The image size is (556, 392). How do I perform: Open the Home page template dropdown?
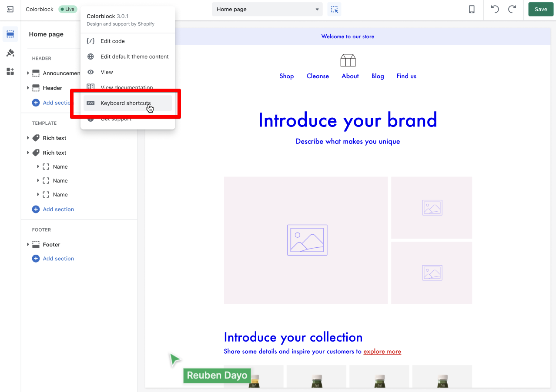tap(268, 9)
